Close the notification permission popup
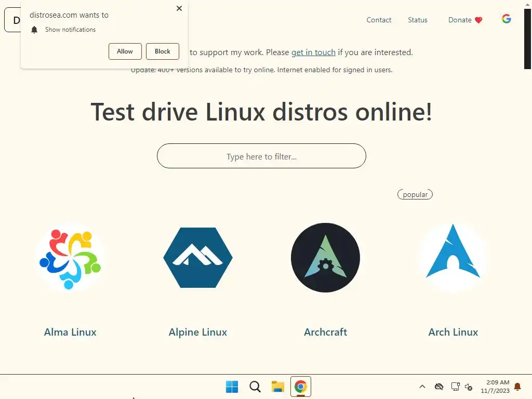Screen dimensions: 532x399 (x=179, y=8)
